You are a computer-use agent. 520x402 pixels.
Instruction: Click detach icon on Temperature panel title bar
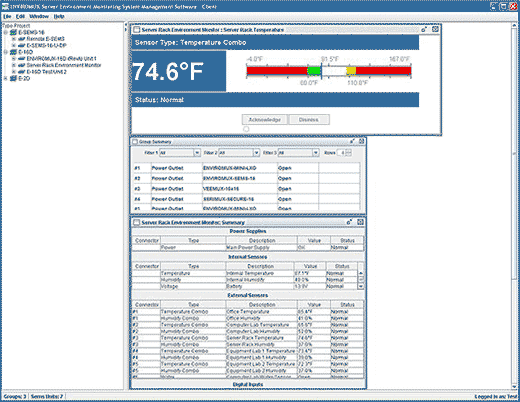point(424,30)
